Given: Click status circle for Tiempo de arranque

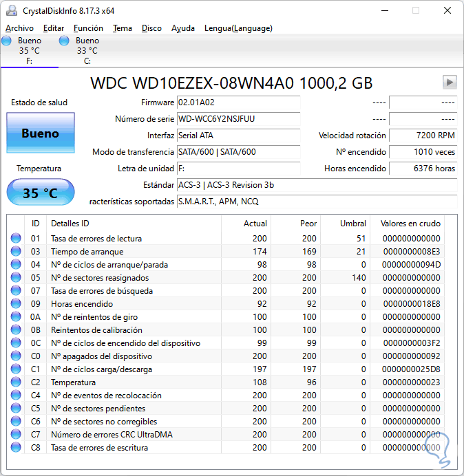Looking at the screenshot, I should pos(16,251).
